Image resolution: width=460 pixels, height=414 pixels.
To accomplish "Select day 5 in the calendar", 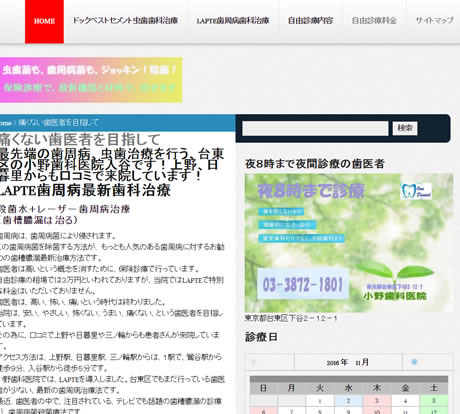I will [x=434, y=401].
